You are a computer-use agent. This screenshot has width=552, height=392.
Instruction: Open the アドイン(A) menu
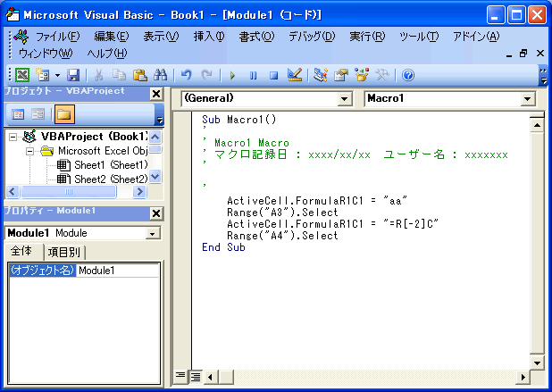pyautogui.click(x=476, y=37)
